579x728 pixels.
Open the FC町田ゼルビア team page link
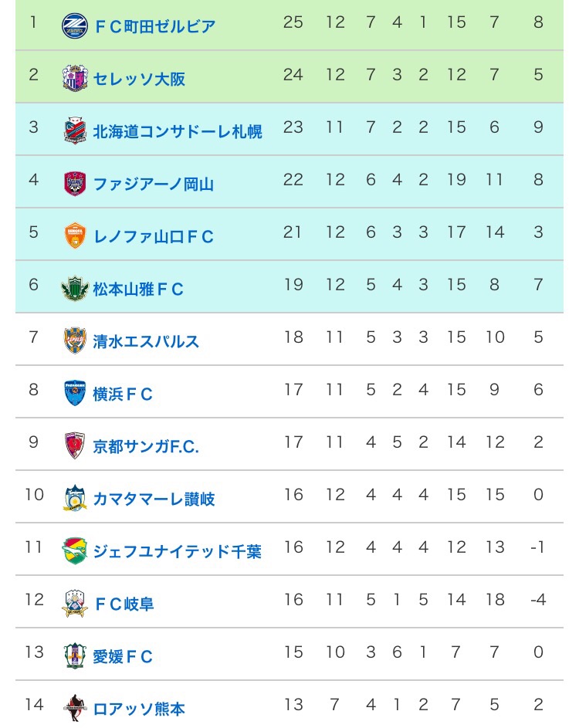154,26
